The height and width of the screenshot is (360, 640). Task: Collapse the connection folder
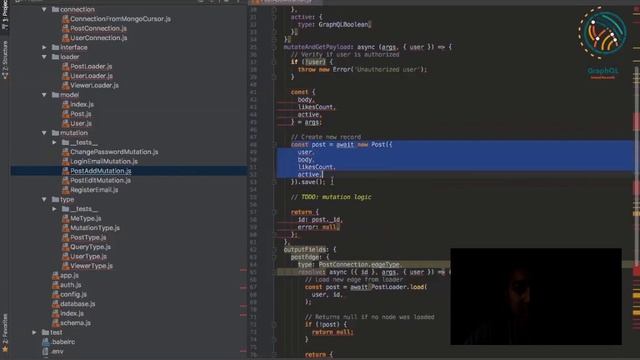(x=44, y=9)
